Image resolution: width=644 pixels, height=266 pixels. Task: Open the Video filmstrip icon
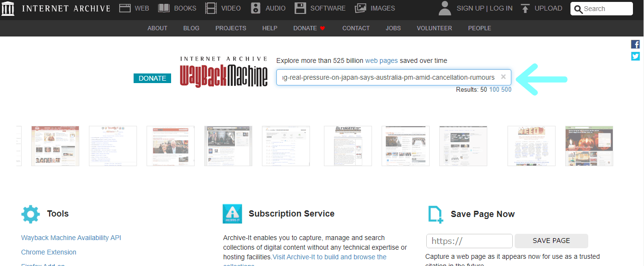point(211,8)
